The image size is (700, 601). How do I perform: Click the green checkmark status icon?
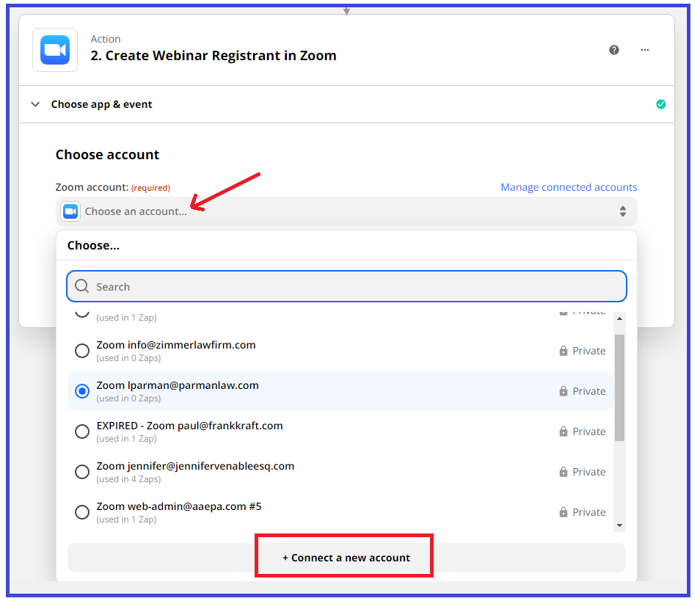(x=661, y=104)
